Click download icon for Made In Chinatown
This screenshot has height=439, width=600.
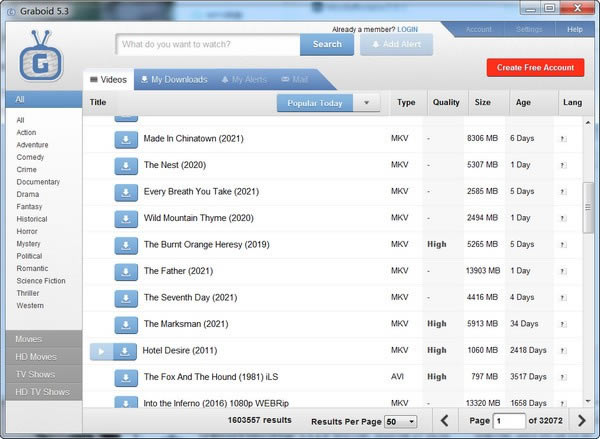[x=126, y=139]
